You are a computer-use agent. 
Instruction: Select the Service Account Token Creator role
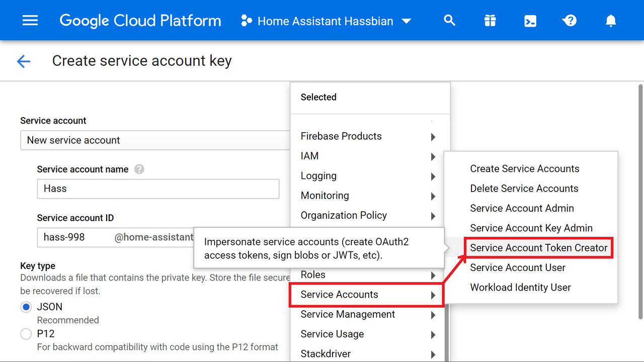pos(539,248)
